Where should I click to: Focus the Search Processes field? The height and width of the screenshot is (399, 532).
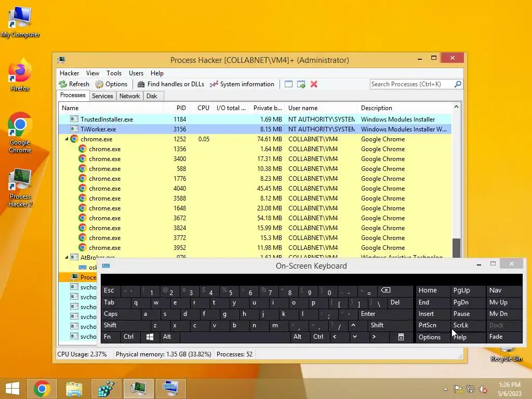click(x=412, y=84)
